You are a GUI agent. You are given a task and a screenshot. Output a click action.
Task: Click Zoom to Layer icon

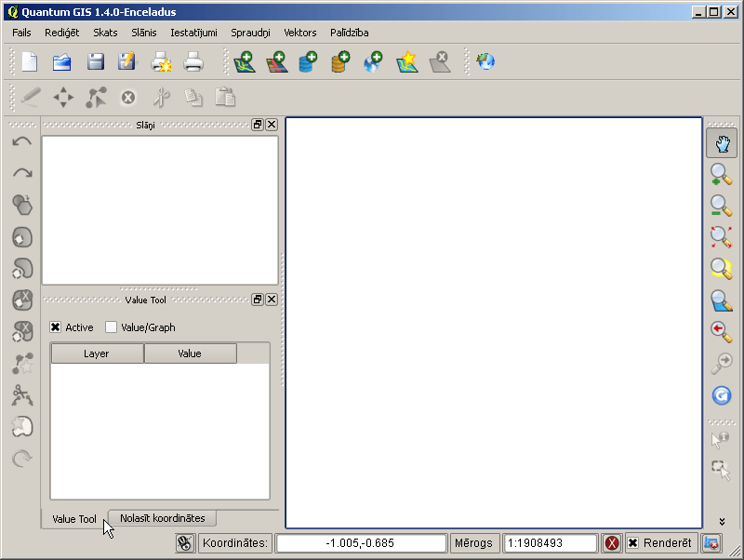click(722, 300)
